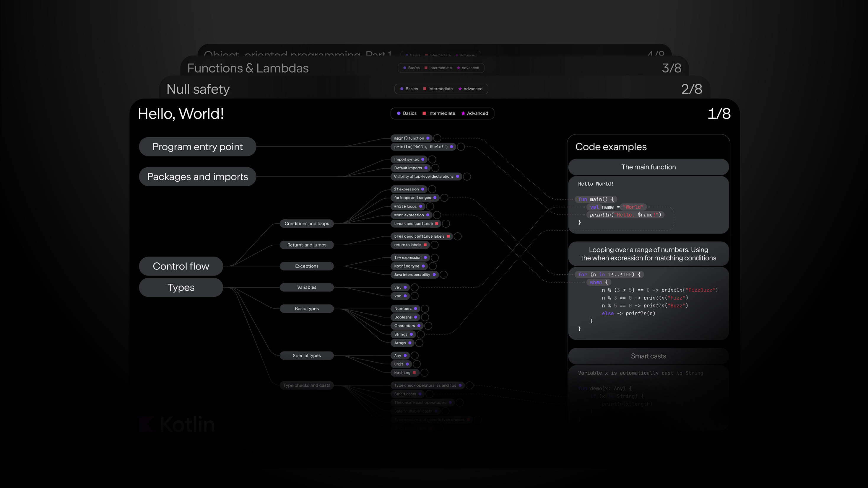Collapse the Control flow category
Image resolution: width=868 pixels, height=488 pixels.
[181, 266]
